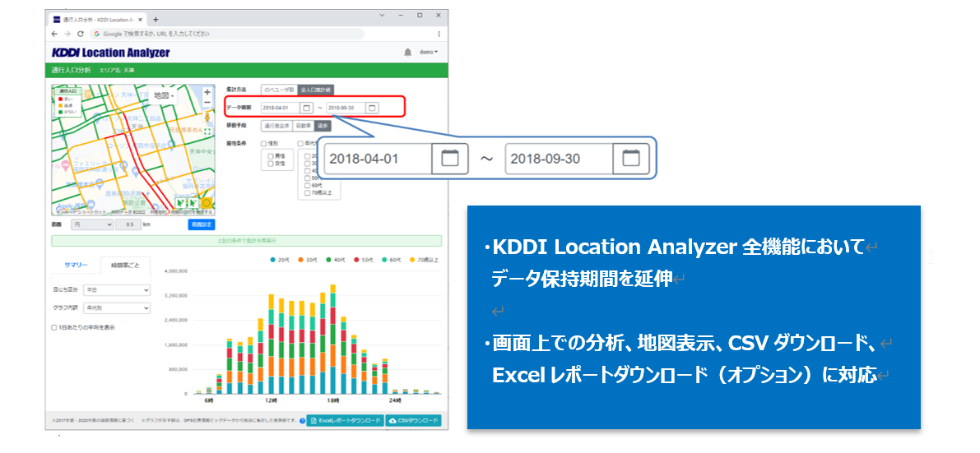The width and height of the screenshot is (980, 453).
Task: Select the 通行人口分析 browser tab
Action: (x=99, y=20)
